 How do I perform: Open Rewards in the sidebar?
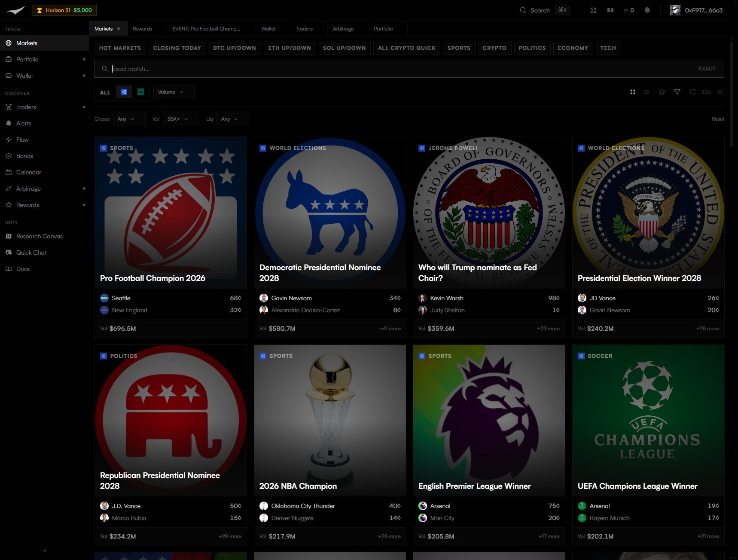coord(45,205)
